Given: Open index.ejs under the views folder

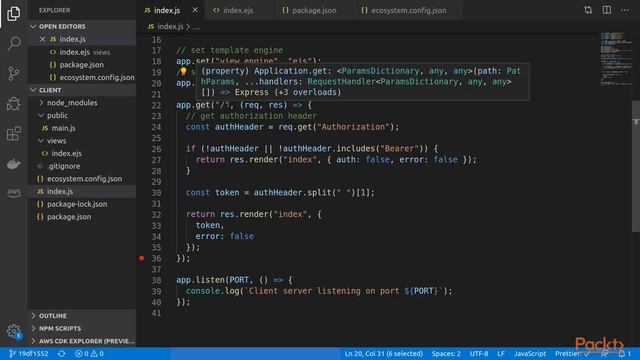Looking at the screenshot, I should (x=82, y=153).
